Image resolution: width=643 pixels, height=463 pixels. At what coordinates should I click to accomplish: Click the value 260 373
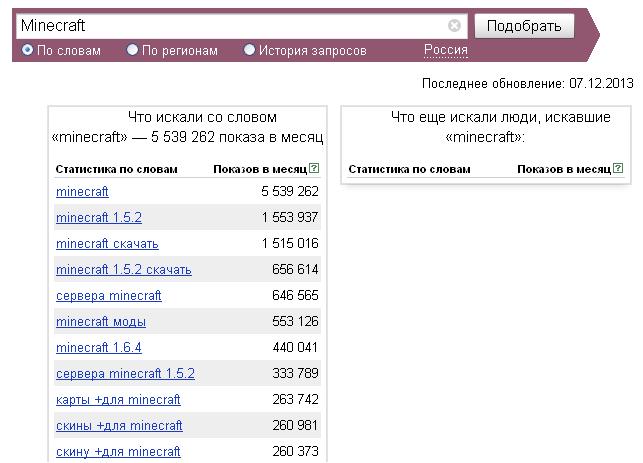(295, 451)
